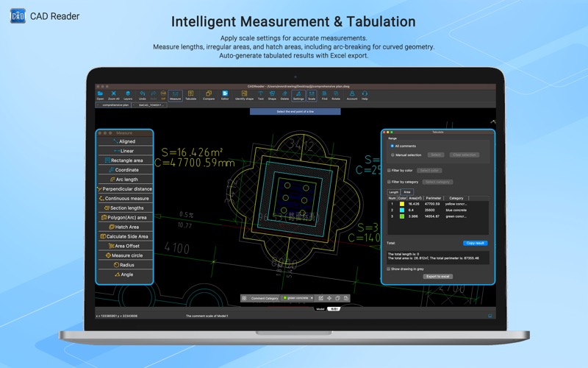Click the VIP badge icon
Image resolution: width=588 pixels, height=368 pixels.
click(x=163, y=96)
